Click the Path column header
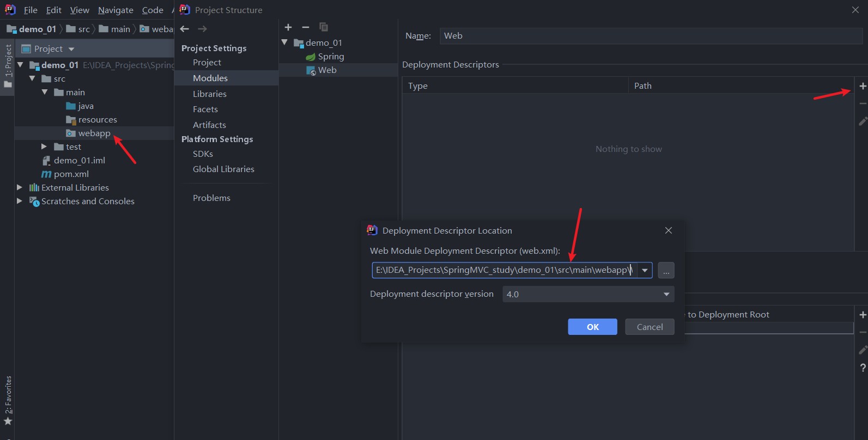The height and width of the screenshot is (440, 868). pyautogui.click(x=741, y=85)
